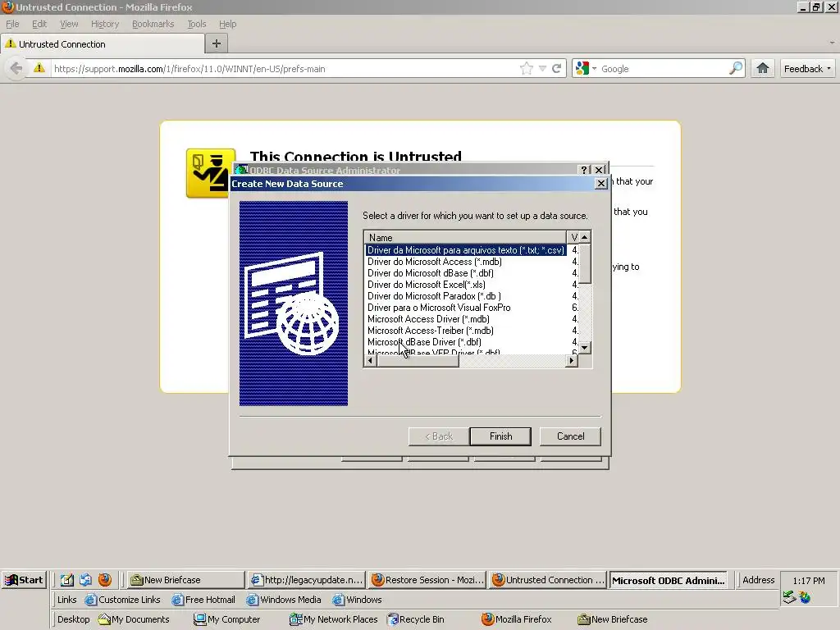Click the disabled Back button

[x=439, y=436]
